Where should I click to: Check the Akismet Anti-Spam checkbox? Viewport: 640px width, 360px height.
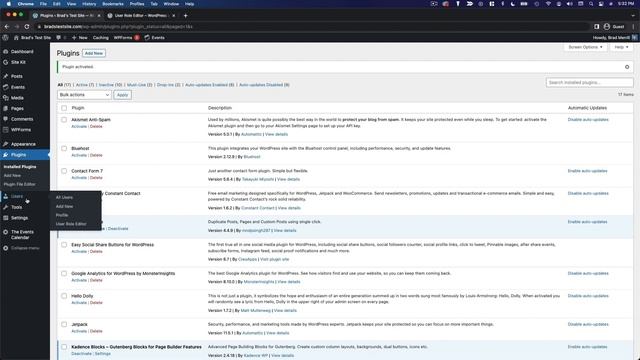[64, 120]
